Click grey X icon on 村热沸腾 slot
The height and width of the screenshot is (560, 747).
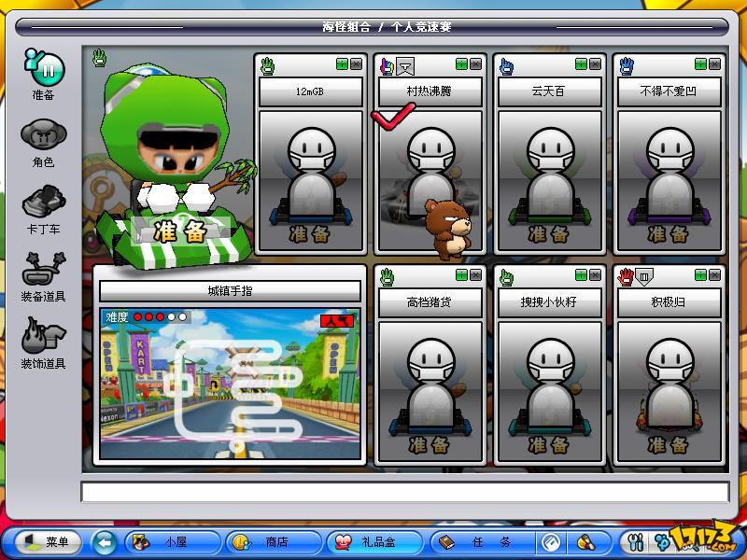coord(475,64)
